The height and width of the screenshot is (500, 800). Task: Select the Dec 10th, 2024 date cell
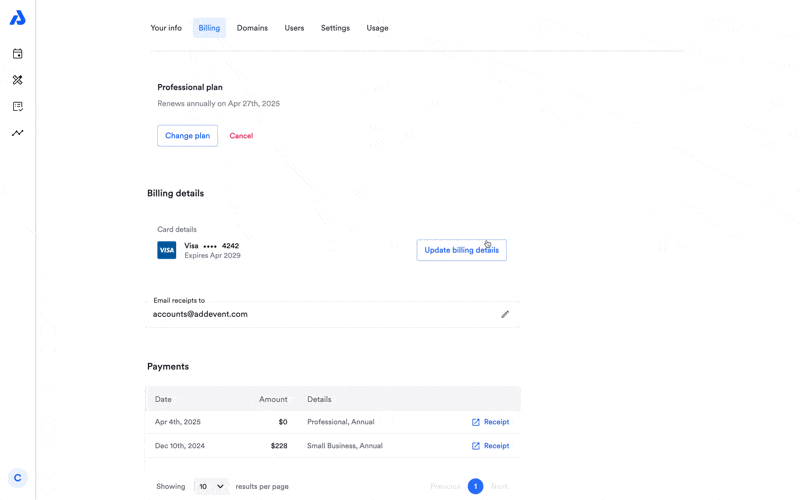pos(180,446)
